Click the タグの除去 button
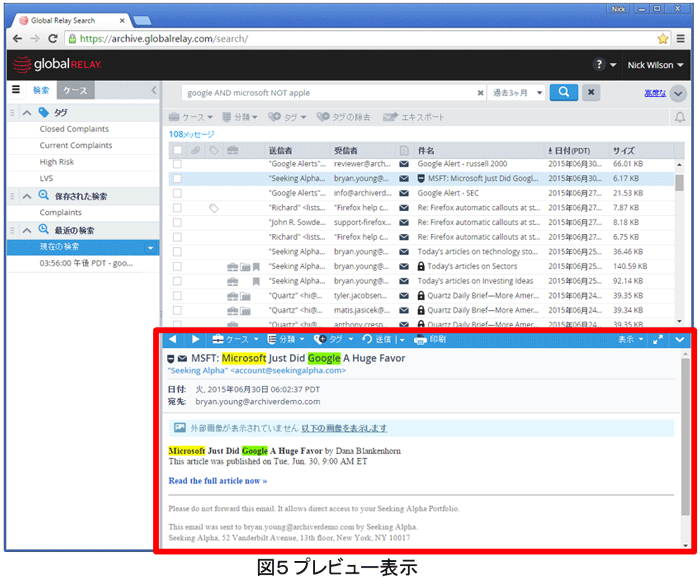 click(x=343, y=117)
